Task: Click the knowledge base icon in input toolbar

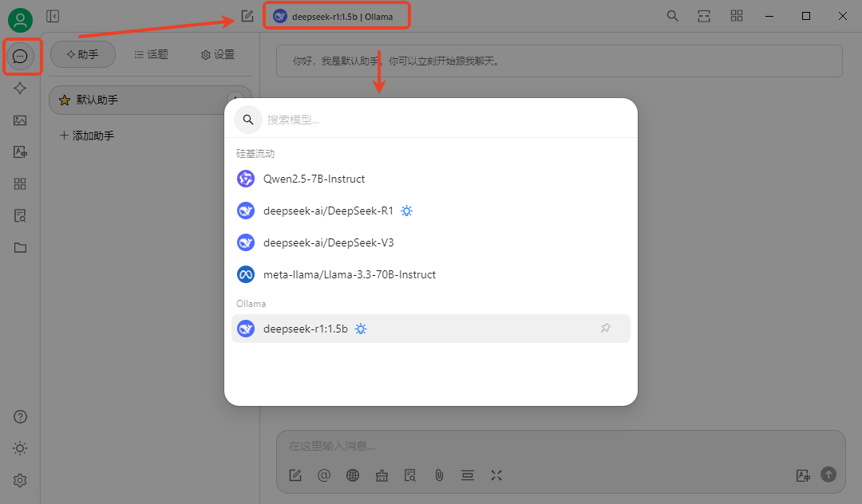Action: coord(410,475)
